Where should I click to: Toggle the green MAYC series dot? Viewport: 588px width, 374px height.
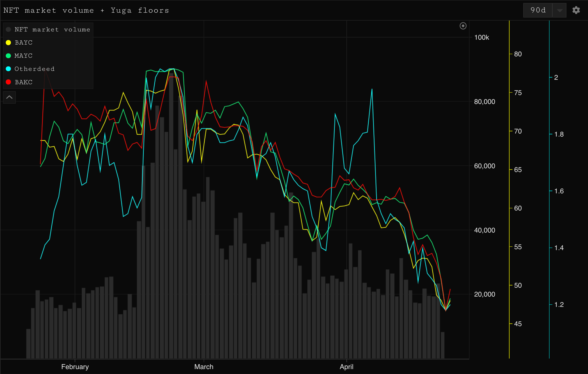click(8, 56)
